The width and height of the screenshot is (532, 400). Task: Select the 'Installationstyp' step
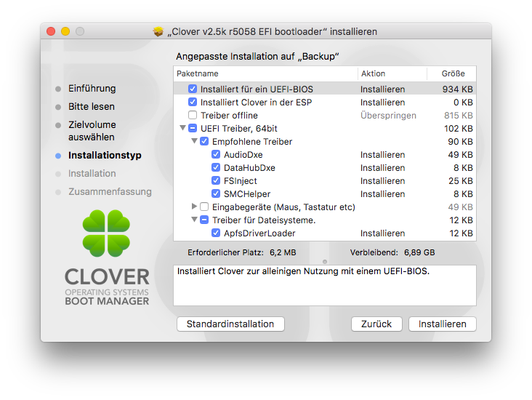point(105,155)
